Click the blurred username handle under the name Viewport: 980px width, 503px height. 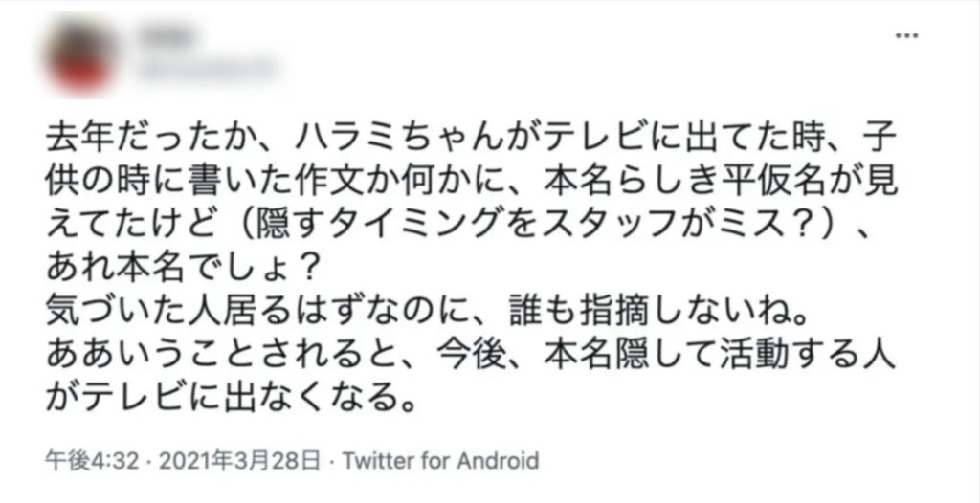[x=206, y=69]
